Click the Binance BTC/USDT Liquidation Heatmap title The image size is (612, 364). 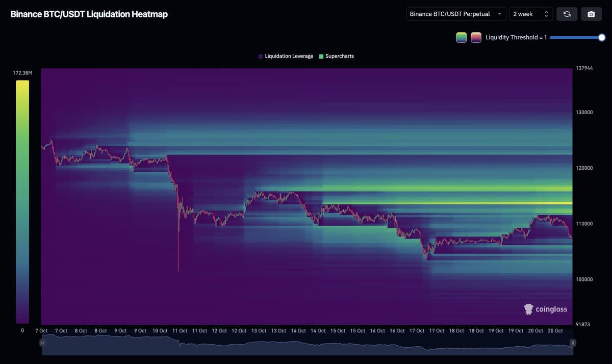pyautogui.click(x=89, y=14)
